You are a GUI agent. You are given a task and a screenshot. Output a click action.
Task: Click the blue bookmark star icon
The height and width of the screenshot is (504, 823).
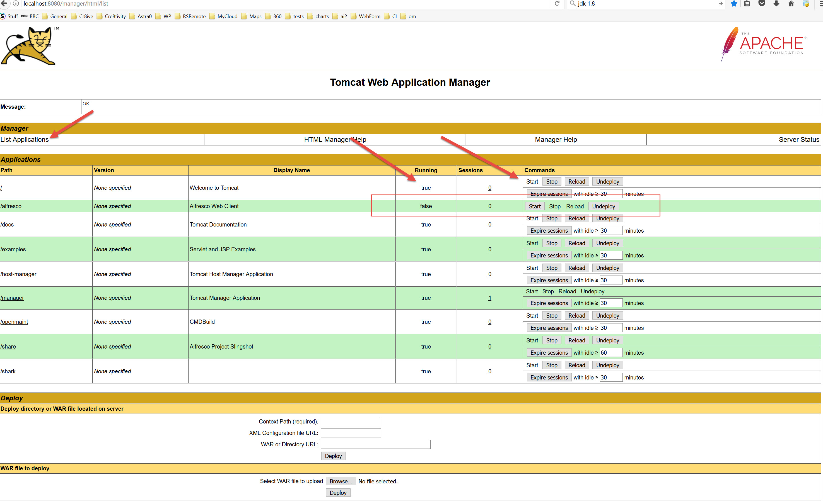click(734, 4)
